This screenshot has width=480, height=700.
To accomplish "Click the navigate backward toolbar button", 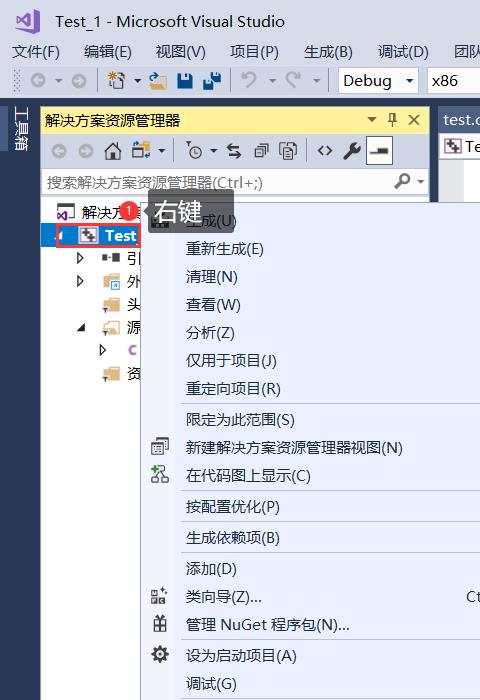I will (x=38, y=81).
